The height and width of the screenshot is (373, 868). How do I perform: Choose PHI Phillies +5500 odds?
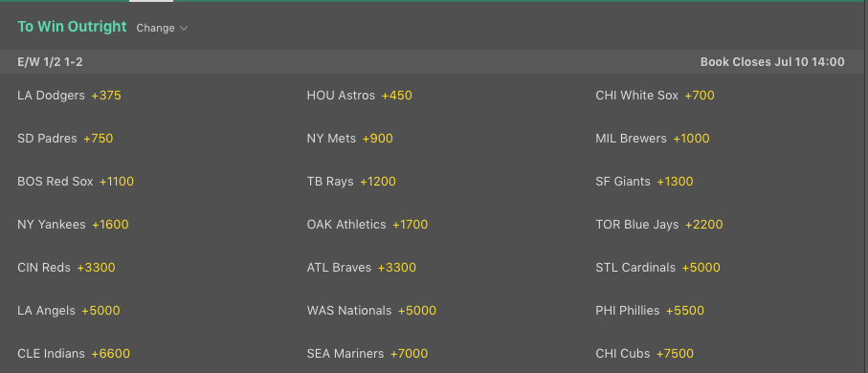650,311
